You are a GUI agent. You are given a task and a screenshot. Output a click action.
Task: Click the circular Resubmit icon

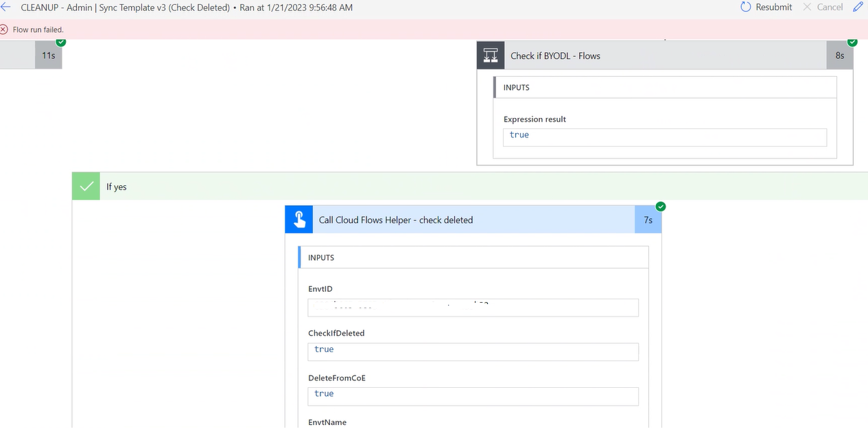click(x=746, y=7)
